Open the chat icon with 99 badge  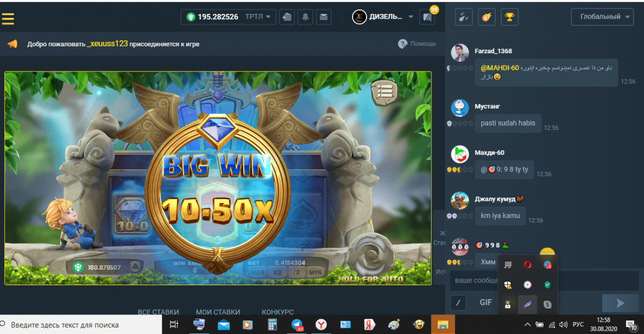coord(427,17)
